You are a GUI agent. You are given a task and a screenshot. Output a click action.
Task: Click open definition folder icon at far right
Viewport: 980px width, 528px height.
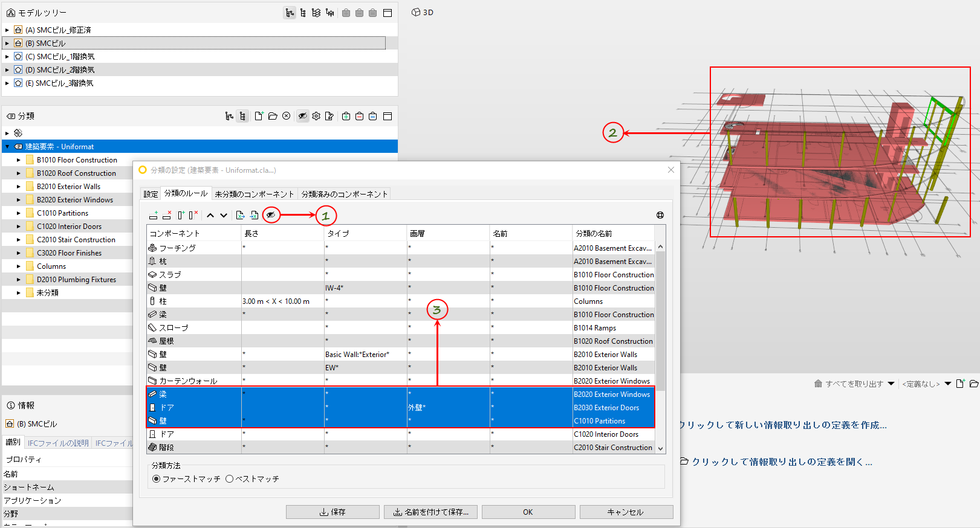tap(973, 384)
